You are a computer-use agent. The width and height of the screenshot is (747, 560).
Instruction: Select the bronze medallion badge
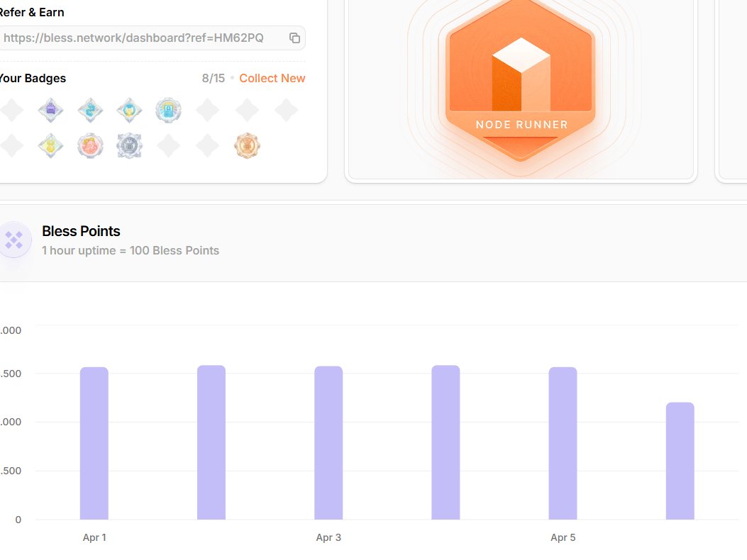coord(247,145)
